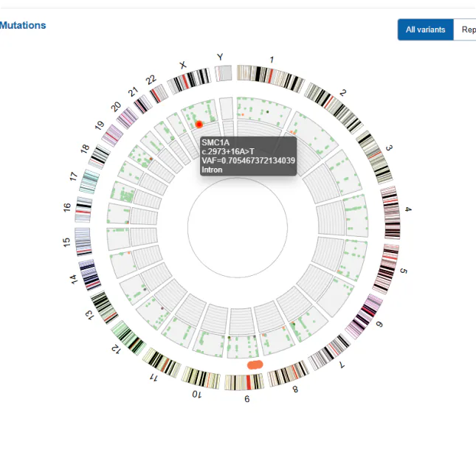Switch to the Rep tab
This screenshot has height=461, width=476.
tap(465, 30)
